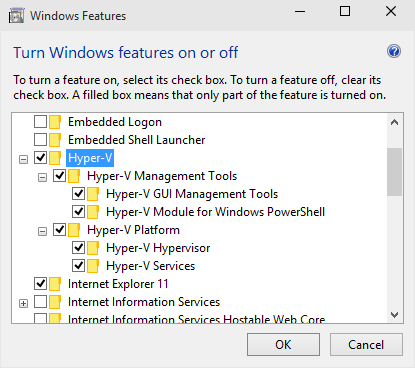Click folder icon beside Hyper-V Module for Windows PowerShell
Screen dimensions: 415x368
coord(93,212)
